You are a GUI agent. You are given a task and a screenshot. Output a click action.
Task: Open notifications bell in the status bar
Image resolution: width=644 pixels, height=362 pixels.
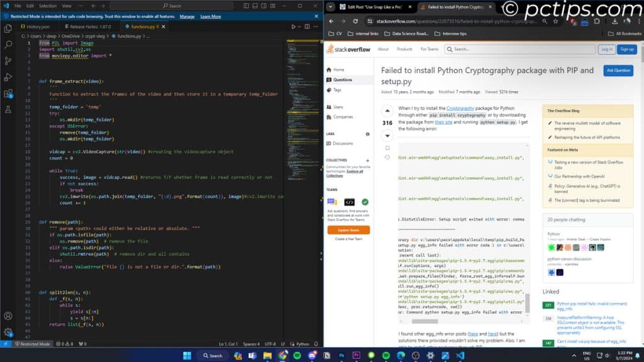tap(314, 344)
